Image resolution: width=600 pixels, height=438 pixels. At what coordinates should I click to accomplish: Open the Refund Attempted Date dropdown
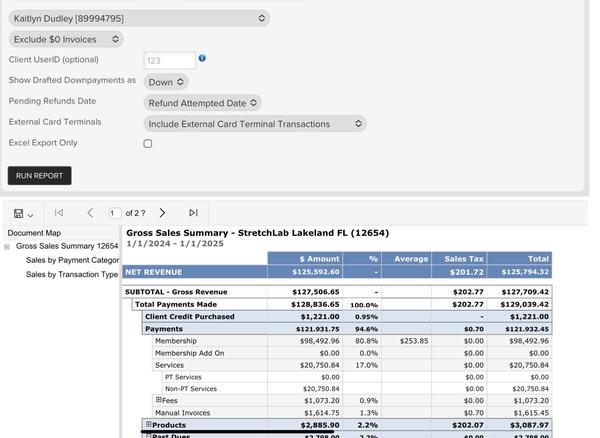click(202, 103)
